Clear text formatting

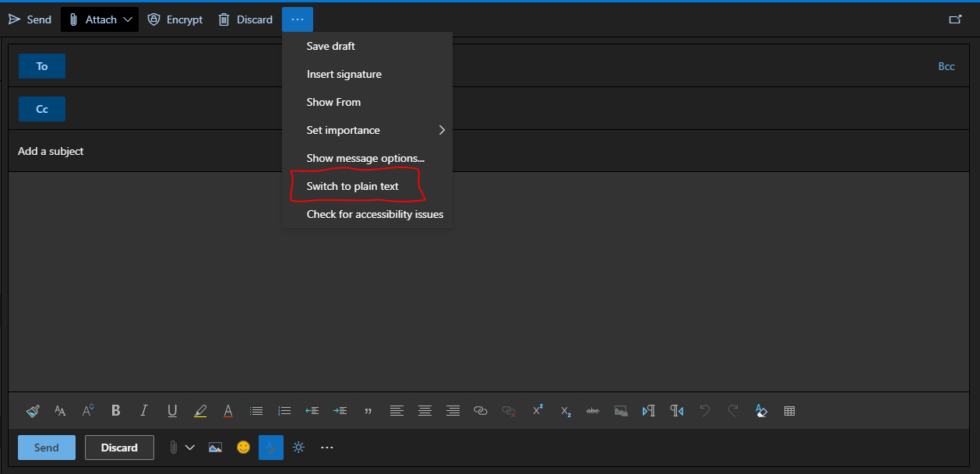pos(761,411)
